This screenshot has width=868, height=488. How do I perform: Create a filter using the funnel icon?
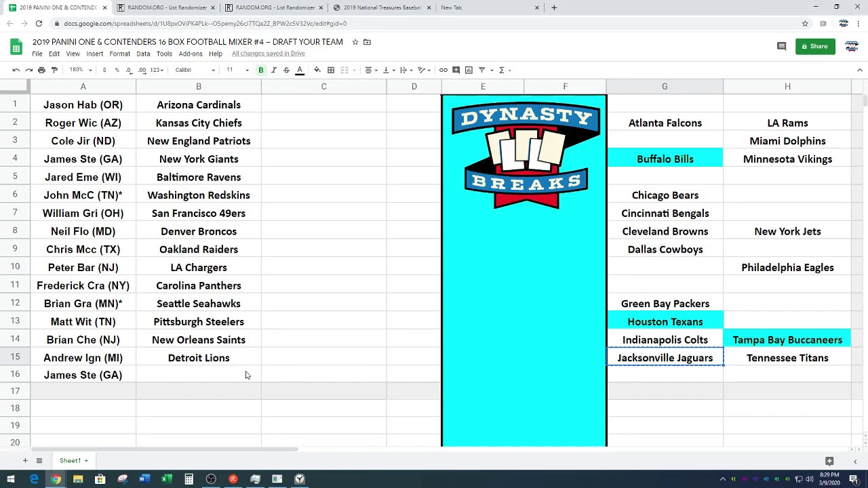481,70
